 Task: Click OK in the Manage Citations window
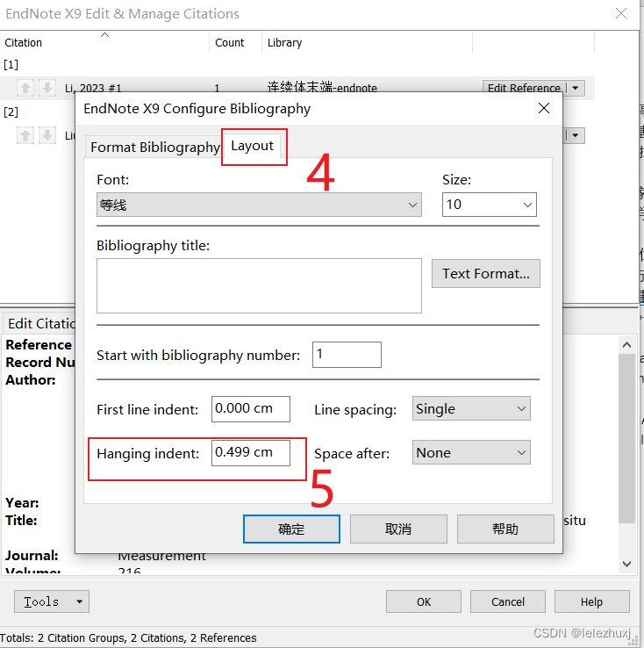pyautogui.click(x=424, y=601)
